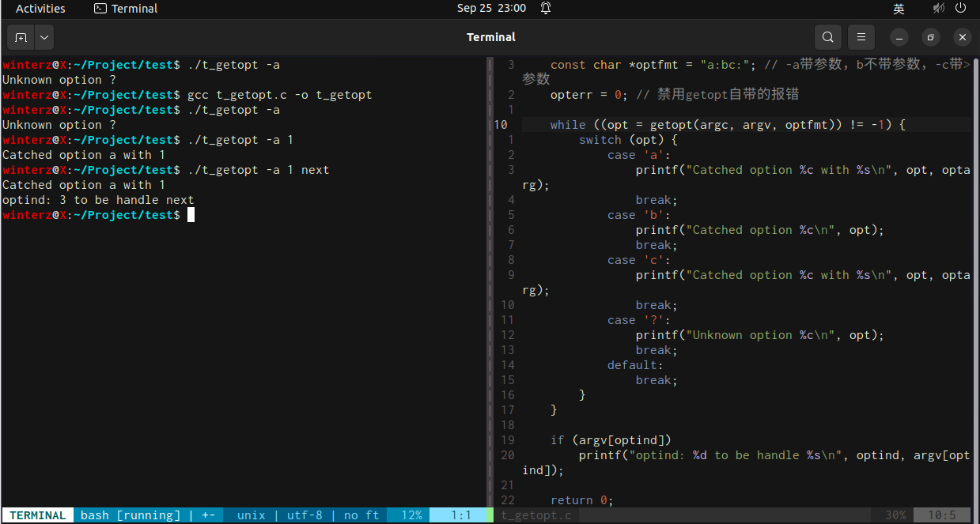
Task: Click the 12% position indicator in statusline
Action: pyautogui.click(x=411, y=515)
